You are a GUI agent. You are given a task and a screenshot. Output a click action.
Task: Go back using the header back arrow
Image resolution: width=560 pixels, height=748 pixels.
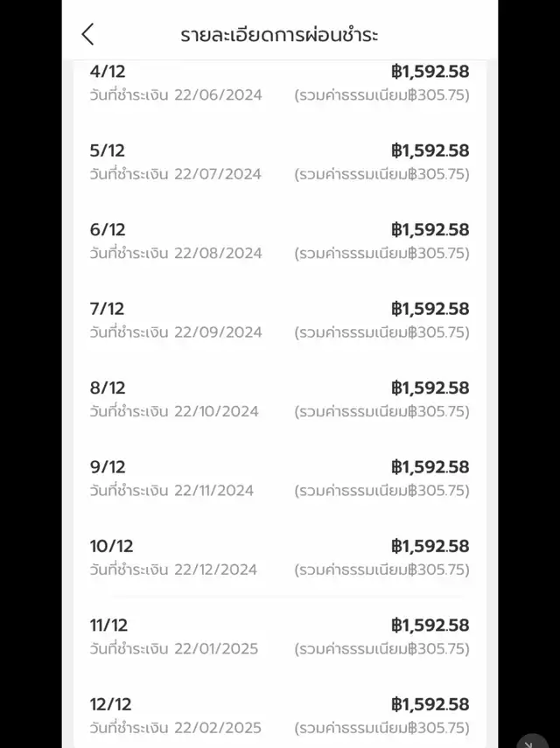(x=87, y=34)
